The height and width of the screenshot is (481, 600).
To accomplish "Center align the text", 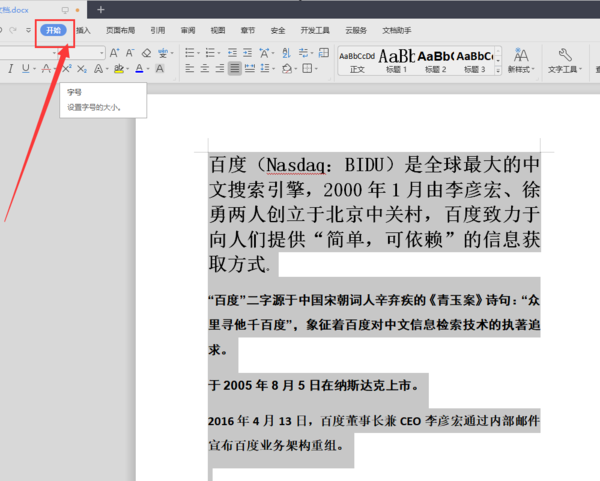I will 205,68.
